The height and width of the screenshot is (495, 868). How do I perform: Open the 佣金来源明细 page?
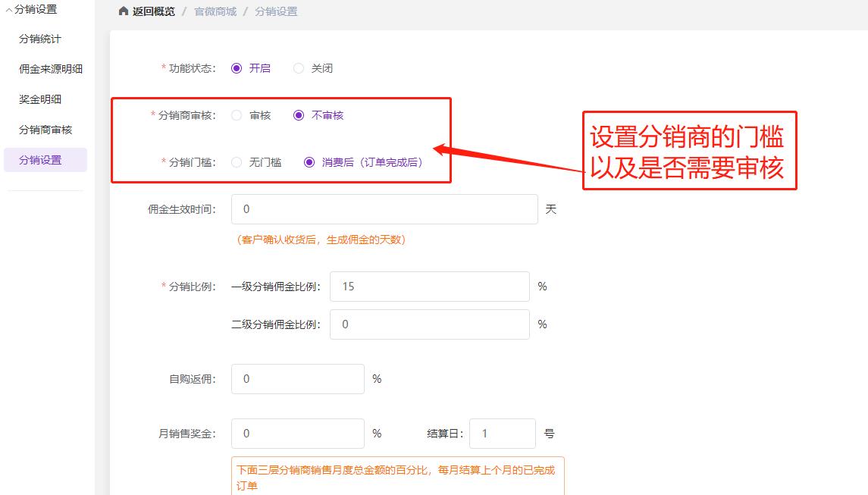tap(49, 69)
